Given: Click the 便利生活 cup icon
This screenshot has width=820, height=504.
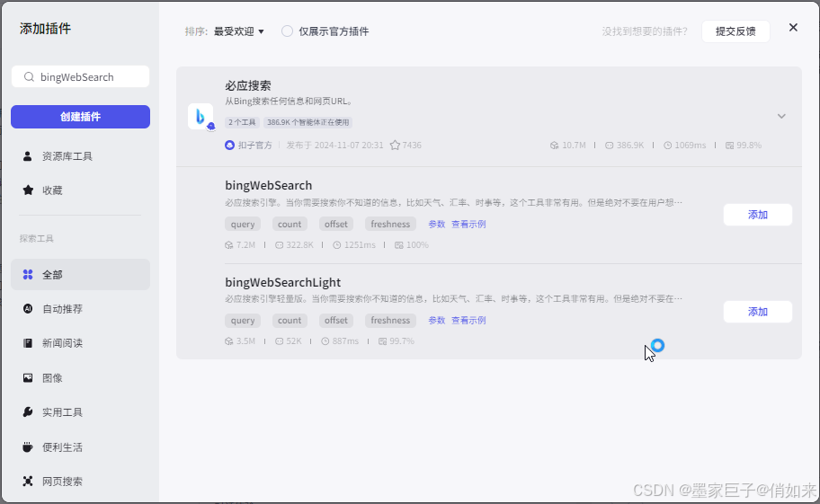Looking at the screenshot, I should [x=28, y=447].
